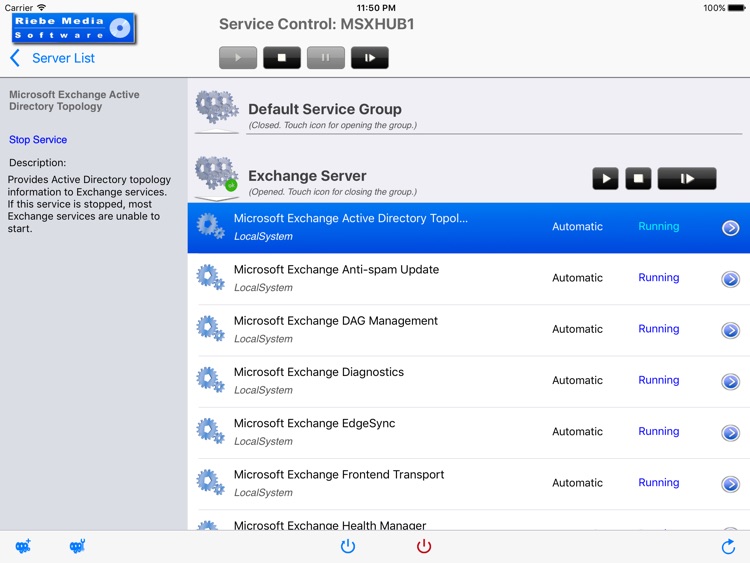
Task: Click gear icon of Exchange Diagnostics service
Action: 210,380
